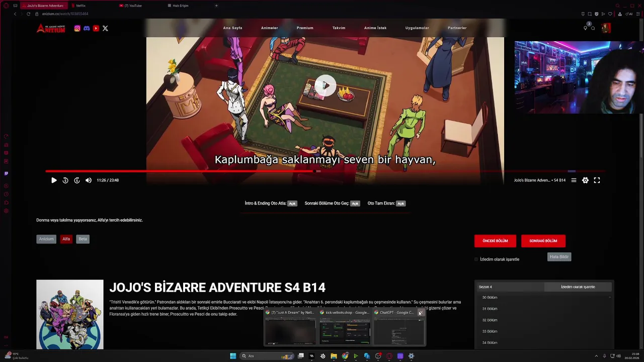The image size is (644, 362).
Task: Open the Ana Sayfa menu item
Action: [232, 28]
